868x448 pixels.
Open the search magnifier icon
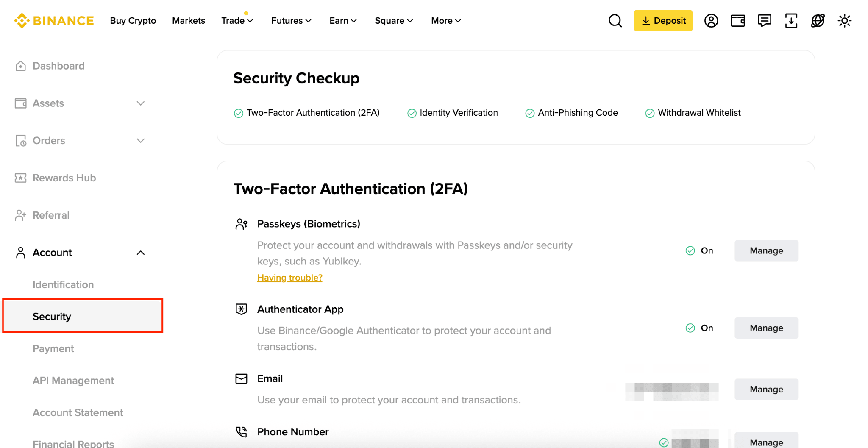click(x=615, y=21)
